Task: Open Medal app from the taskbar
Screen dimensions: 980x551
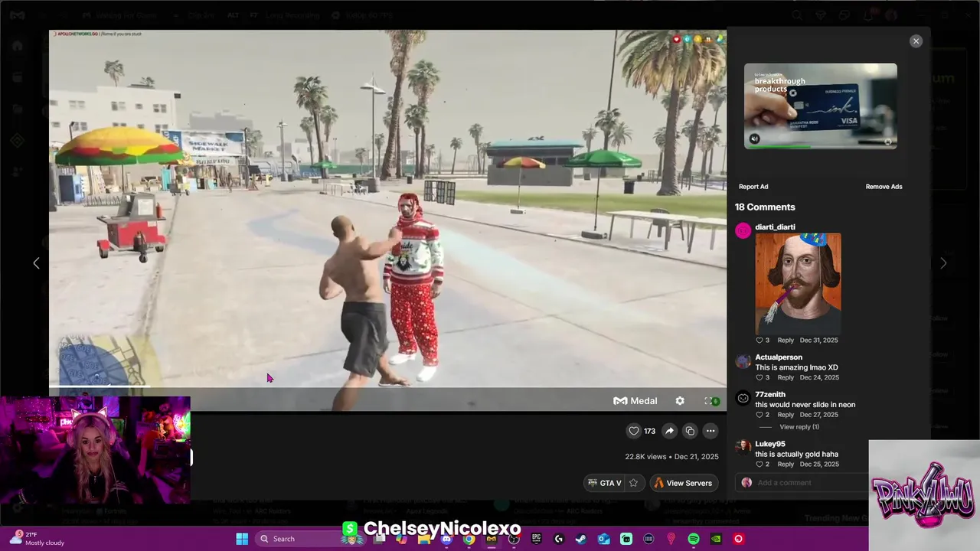Action: [491, 539]
